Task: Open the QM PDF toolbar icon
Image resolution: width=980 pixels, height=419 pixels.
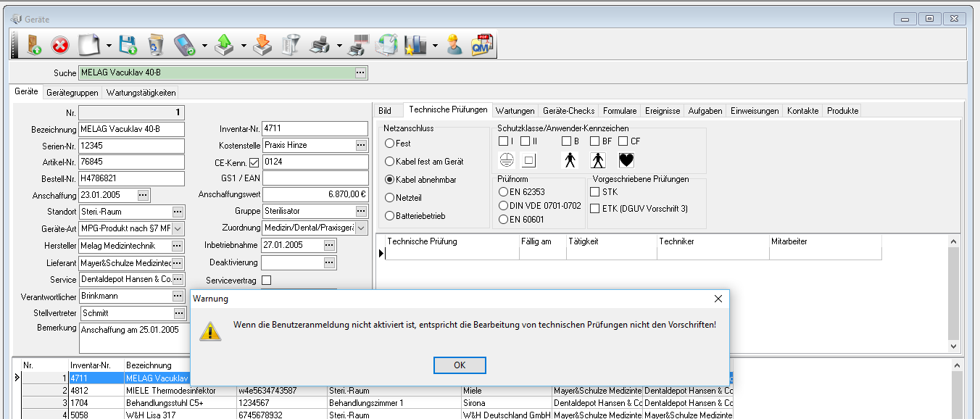Action: 481,46
